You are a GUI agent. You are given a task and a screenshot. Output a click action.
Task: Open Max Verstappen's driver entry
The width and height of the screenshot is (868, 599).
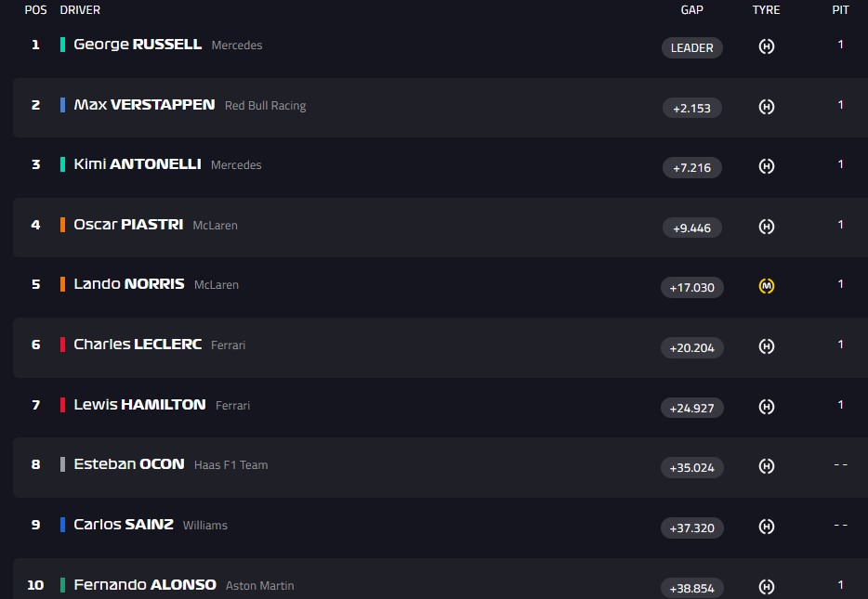144,105
